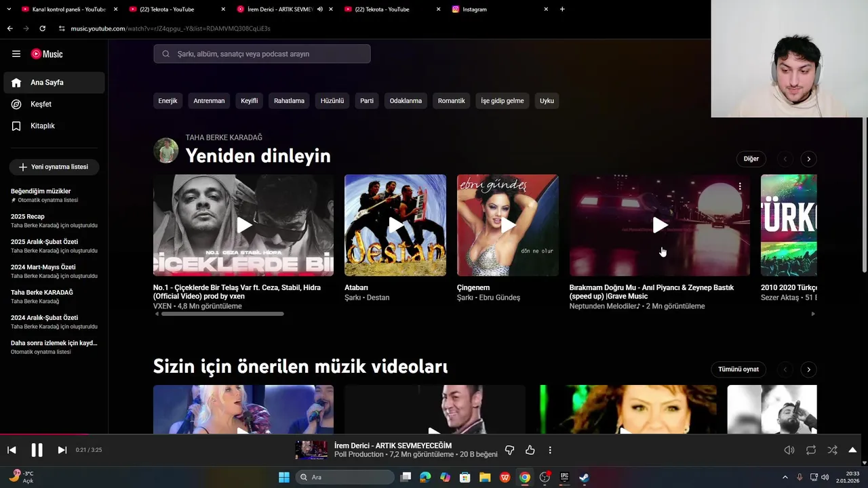Next arrow in Yeniden dinleyin carousel
Viewport: 868px width, 488px height.
[x=808, y=159]
